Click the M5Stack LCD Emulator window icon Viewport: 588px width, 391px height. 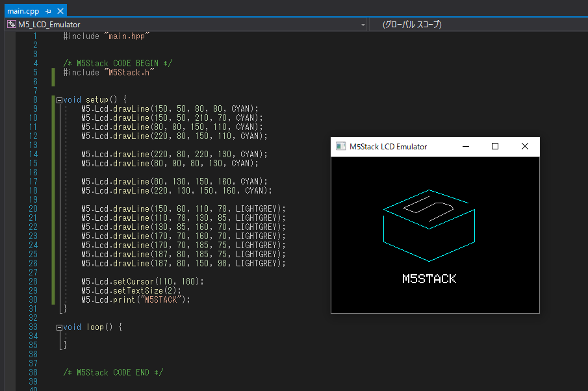pyautogui.click(x=340, y=146)
